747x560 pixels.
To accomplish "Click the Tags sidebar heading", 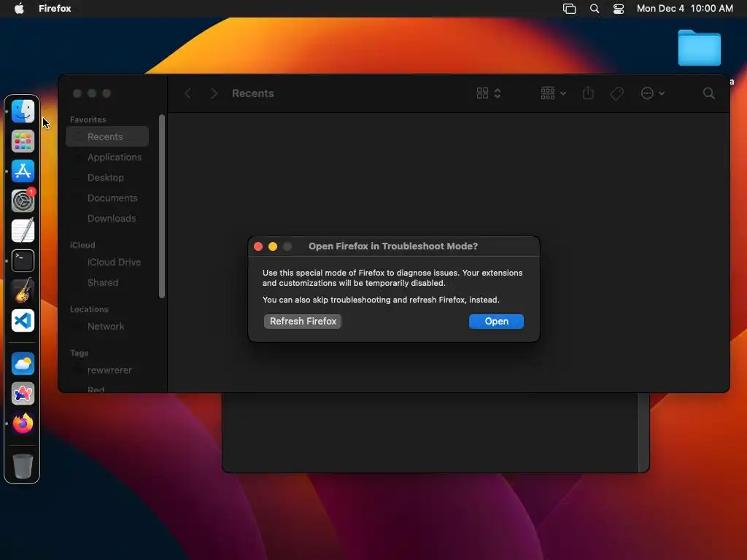I will click(79, 353).
